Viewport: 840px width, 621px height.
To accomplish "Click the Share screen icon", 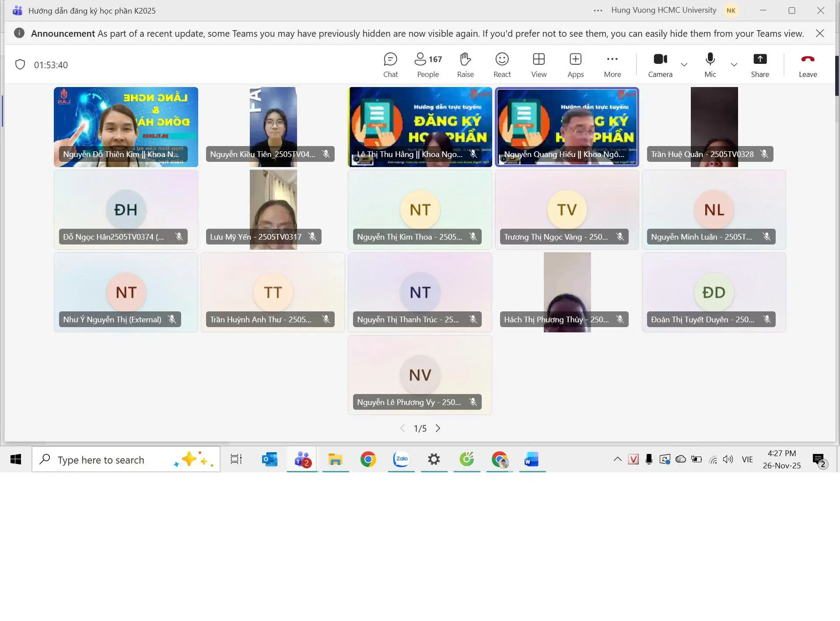I will point(759,65).
